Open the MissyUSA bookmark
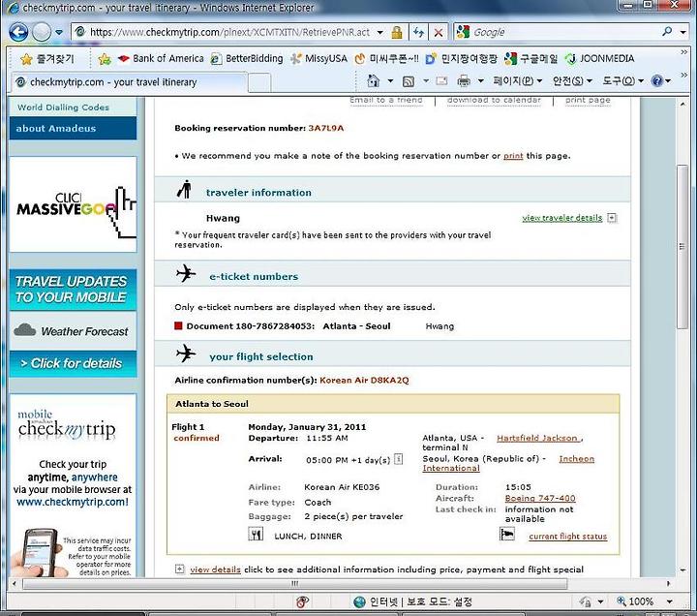This screenshot has height=616, width=697. tap(318, 59)
